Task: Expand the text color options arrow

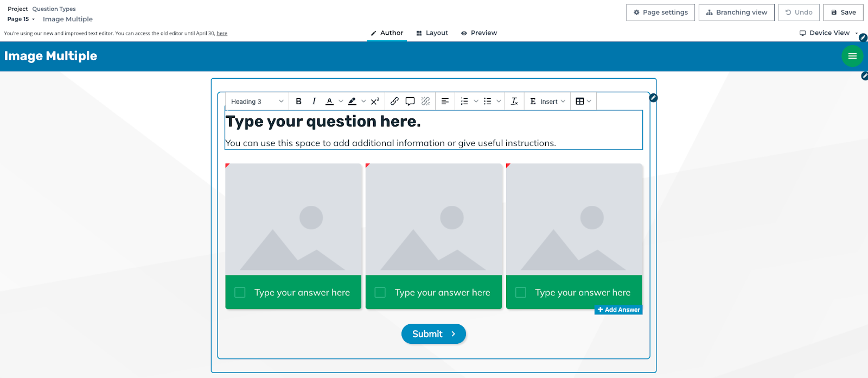Action: pyautogui.click(x=341, y=102)
